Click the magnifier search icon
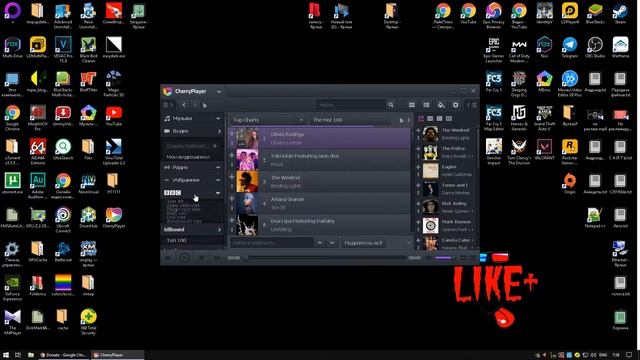The height and width of the screenshot is (360, 640). pyautogui.click(x=391, y=105)
